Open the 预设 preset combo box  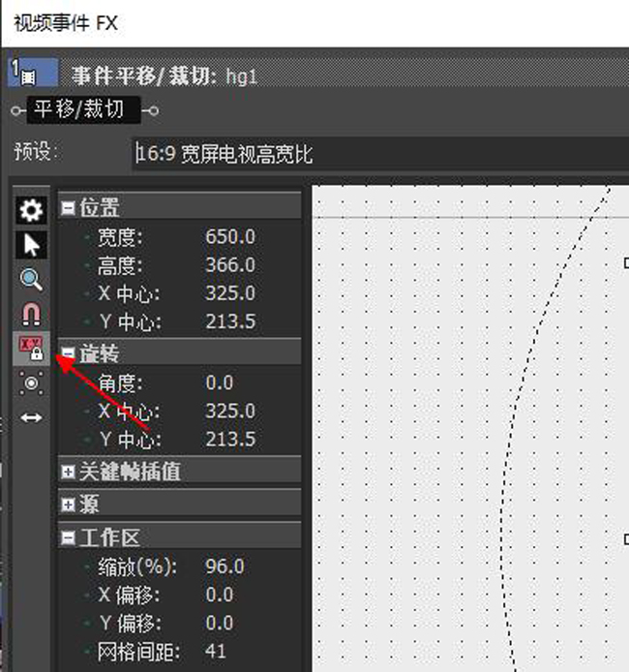(x=380, y=153)
